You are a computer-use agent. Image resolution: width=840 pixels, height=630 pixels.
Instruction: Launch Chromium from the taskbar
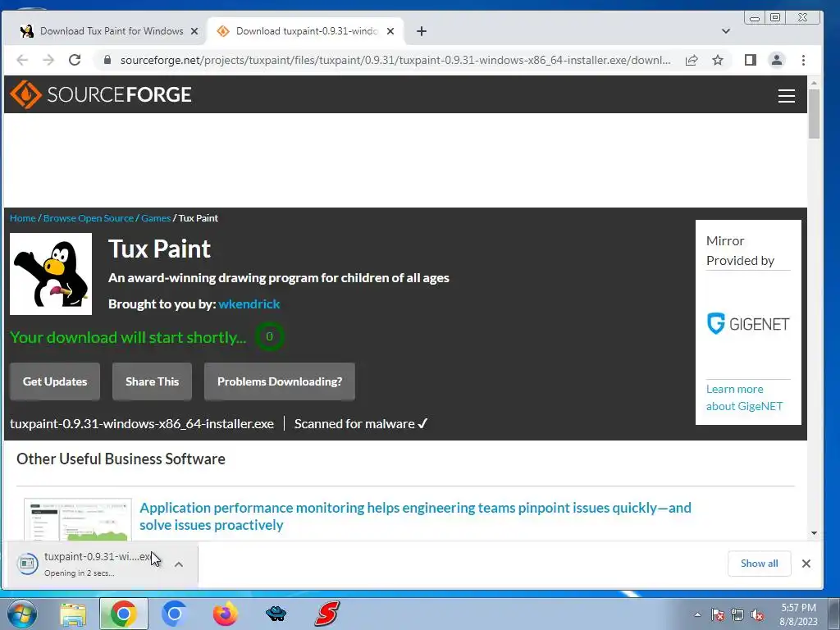tap(174, 614)
